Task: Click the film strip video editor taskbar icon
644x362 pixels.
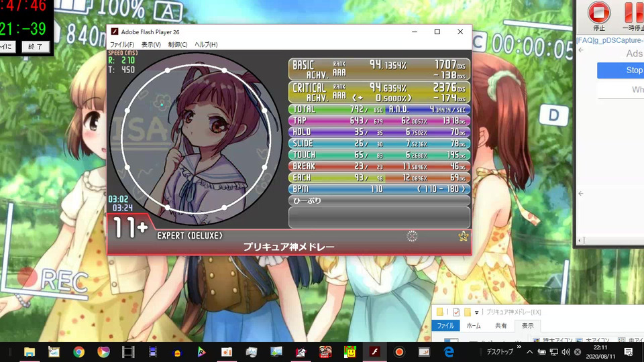Action: pos(128,352)
